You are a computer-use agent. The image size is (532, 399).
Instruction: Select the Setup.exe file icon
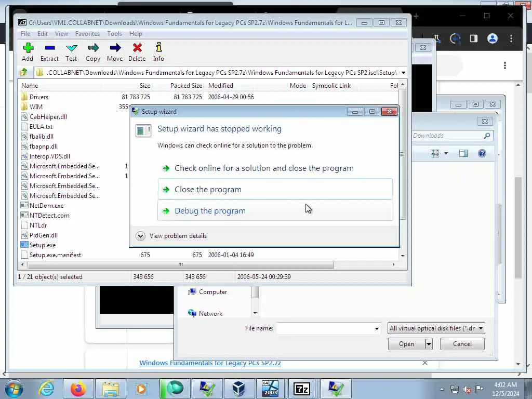pyautogui.click(x=24, y=245)
